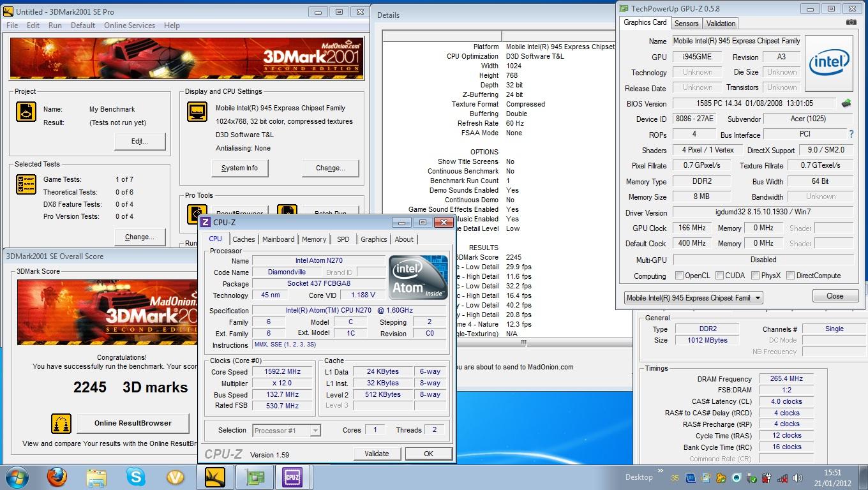
Task: Open the Windows Start menu
Action: pyautogui.click(x=17, y=477)
